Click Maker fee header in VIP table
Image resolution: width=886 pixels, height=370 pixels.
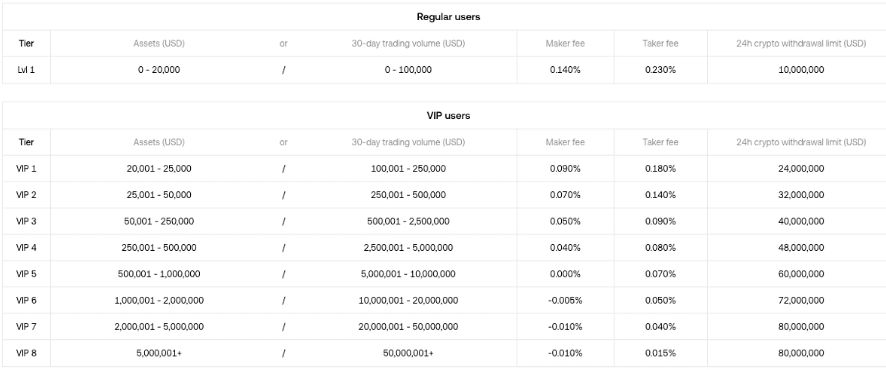[565, 142]
